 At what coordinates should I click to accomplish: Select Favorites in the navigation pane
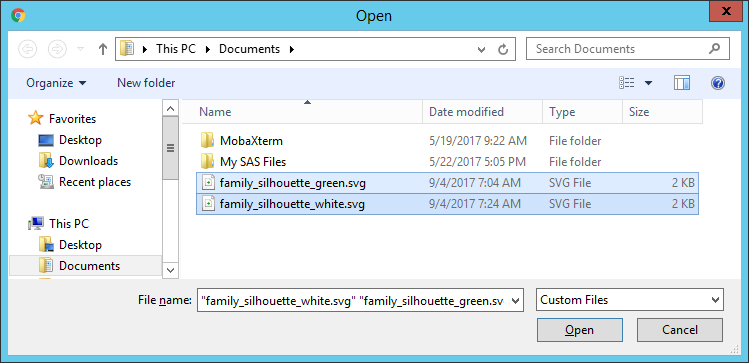[72, 118]
